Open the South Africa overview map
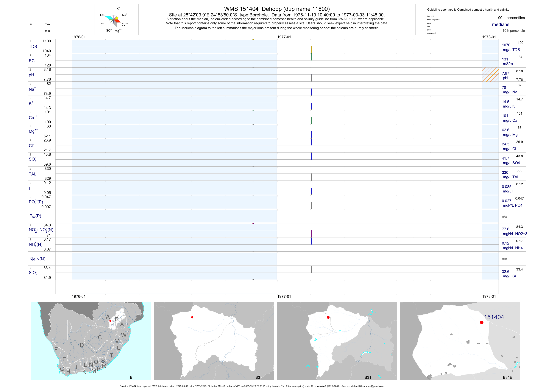Image resolution: width=554 pixels, height=392 pixels. click(91, 341)
